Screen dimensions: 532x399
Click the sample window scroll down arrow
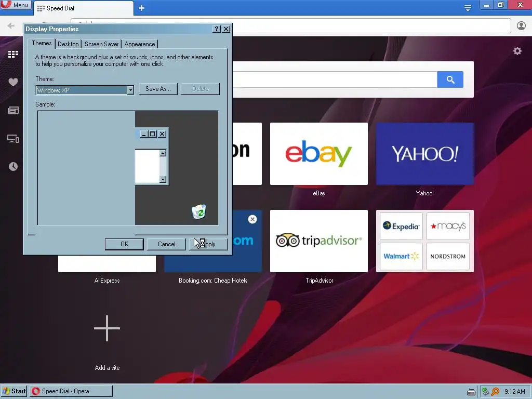click(x=163, y=179)
